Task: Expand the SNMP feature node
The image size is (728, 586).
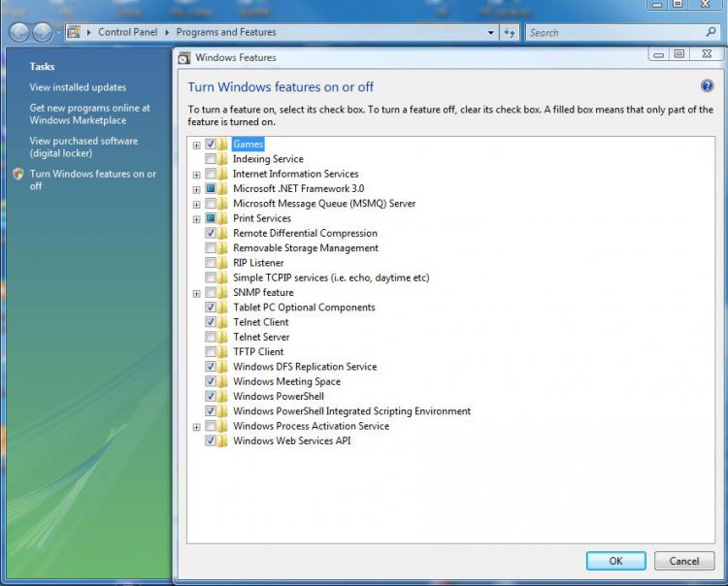Action: point(196,294)
